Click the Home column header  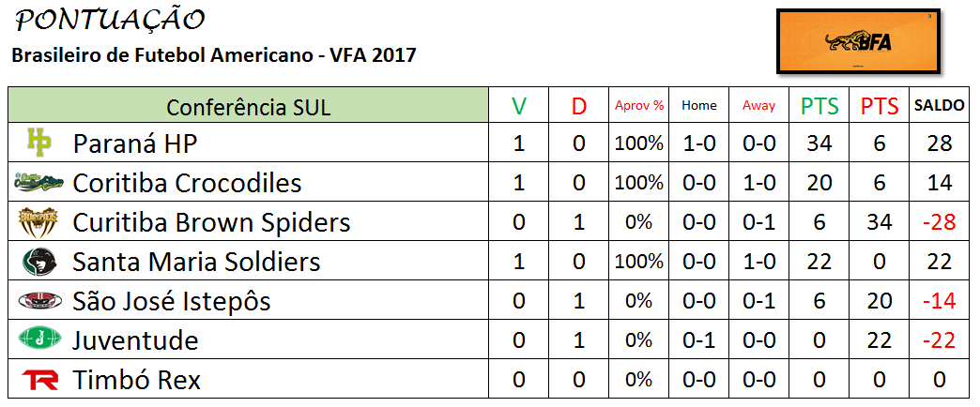698,105
